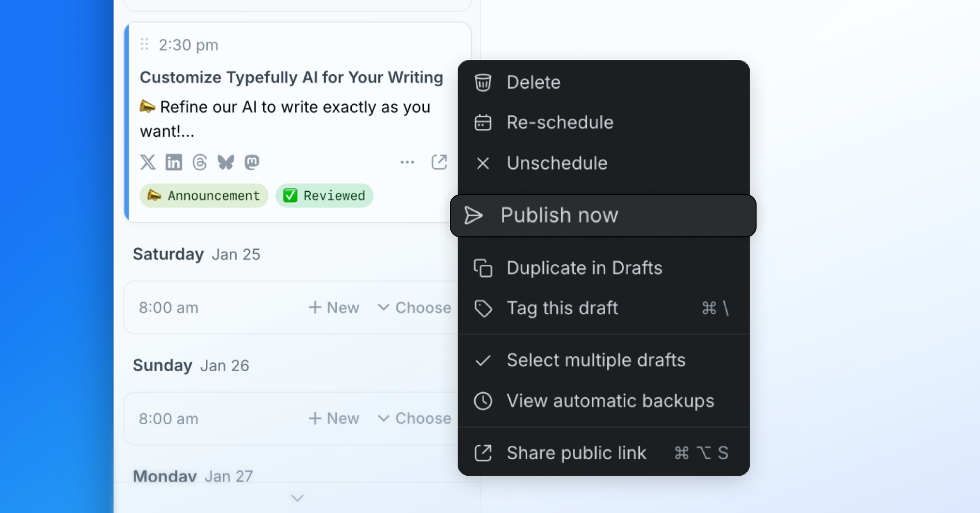Open the post titled Customize Typefully AI

pyautogui.click(x=292, y=77)
